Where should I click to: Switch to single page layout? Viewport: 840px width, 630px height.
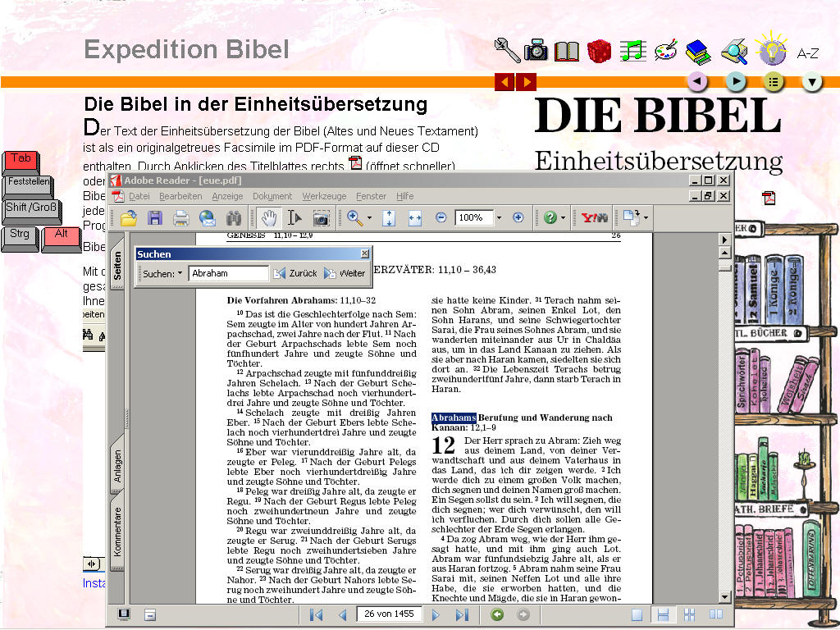pyautogui.click(x=637, y=614)
